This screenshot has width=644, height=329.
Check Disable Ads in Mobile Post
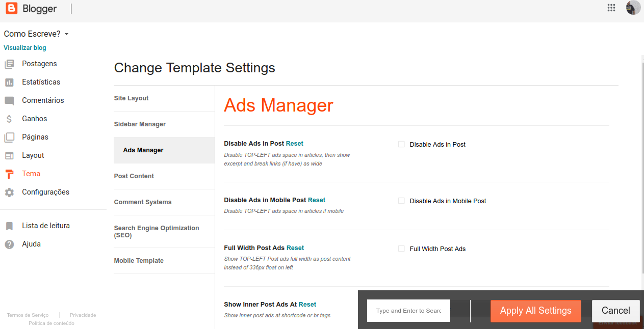coord(401,201)
